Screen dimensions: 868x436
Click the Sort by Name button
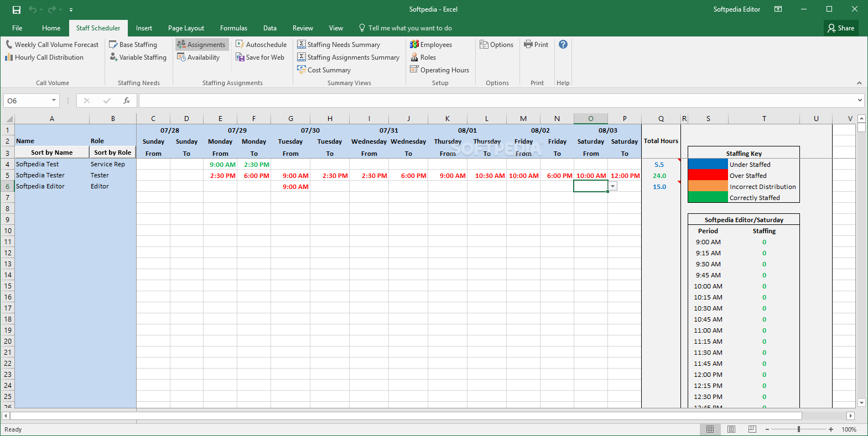[52, 153]
